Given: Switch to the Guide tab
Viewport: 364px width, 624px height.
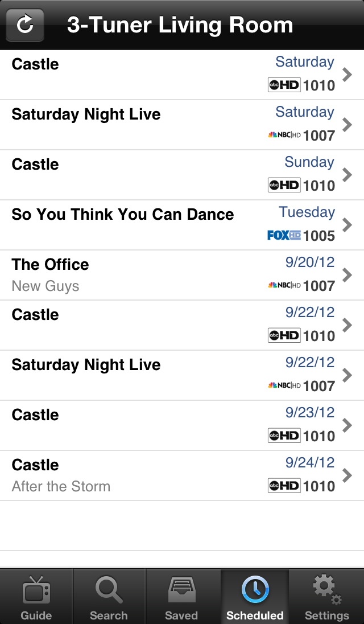Looking at the screenshot, I should (x=36, y=592).
